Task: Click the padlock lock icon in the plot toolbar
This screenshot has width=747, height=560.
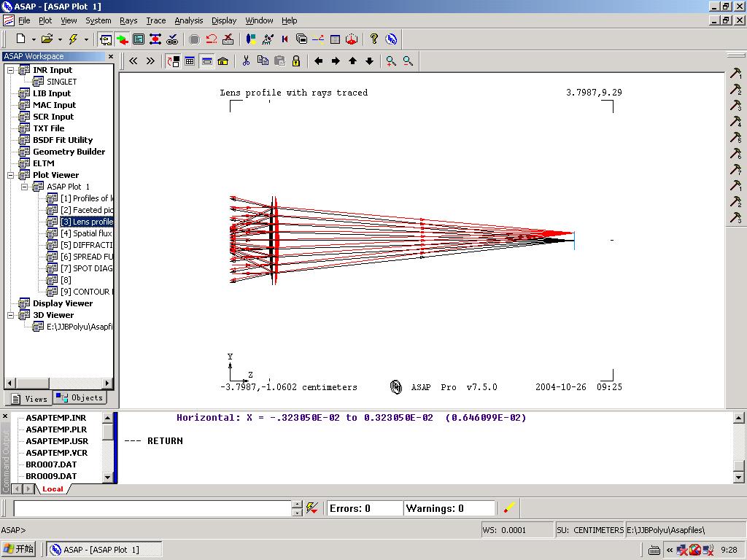Action: 296,61
